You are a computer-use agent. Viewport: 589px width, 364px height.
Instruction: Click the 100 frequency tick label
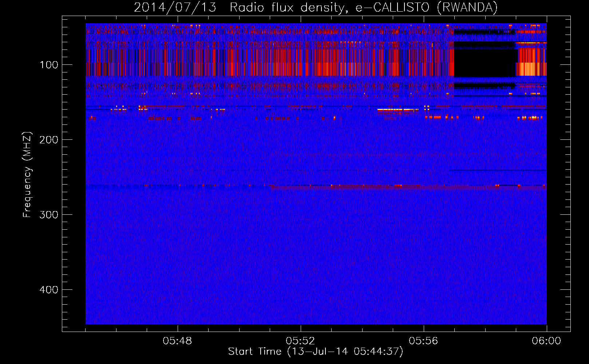[x=49, y=65]
